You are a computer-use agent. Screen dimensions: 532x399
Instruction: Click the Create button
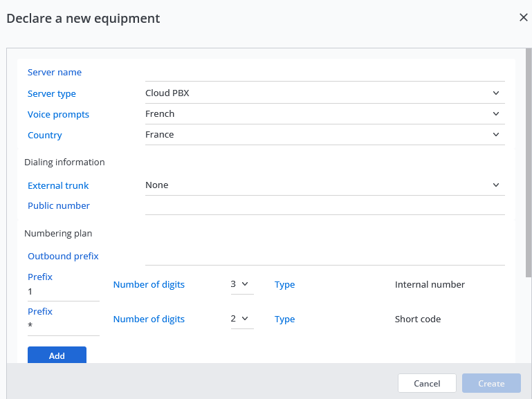pyautogui.click(x=491, y=383)
